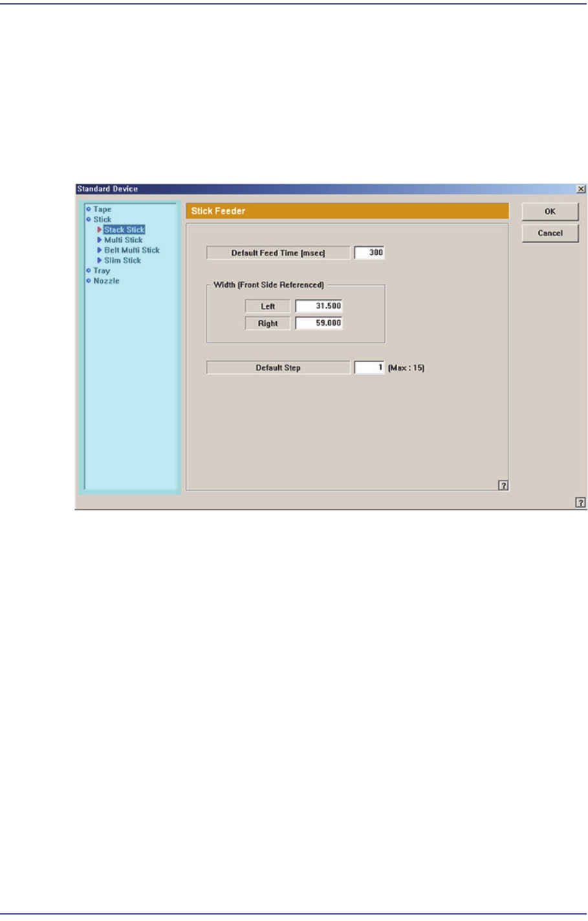Open the Belt Multi Stick item

click(132, 250)
